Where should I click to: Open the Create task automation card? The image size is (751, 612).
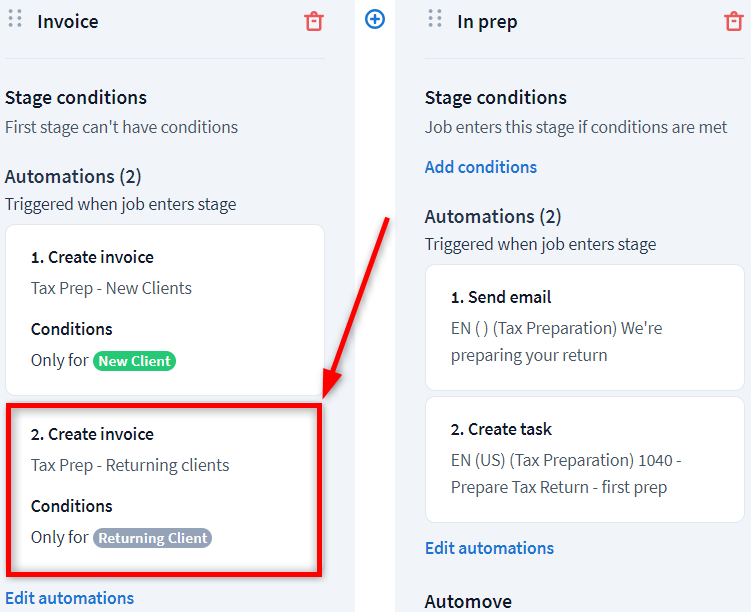[584, 459]
